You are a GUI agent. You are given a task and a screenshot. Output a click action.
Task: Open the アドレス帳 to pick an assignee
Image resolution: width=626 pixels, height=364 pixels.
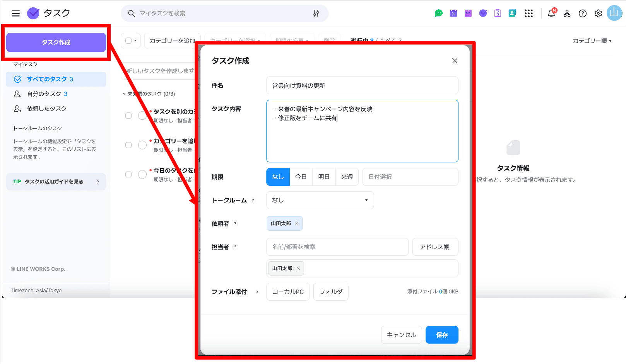coord(435,247)
